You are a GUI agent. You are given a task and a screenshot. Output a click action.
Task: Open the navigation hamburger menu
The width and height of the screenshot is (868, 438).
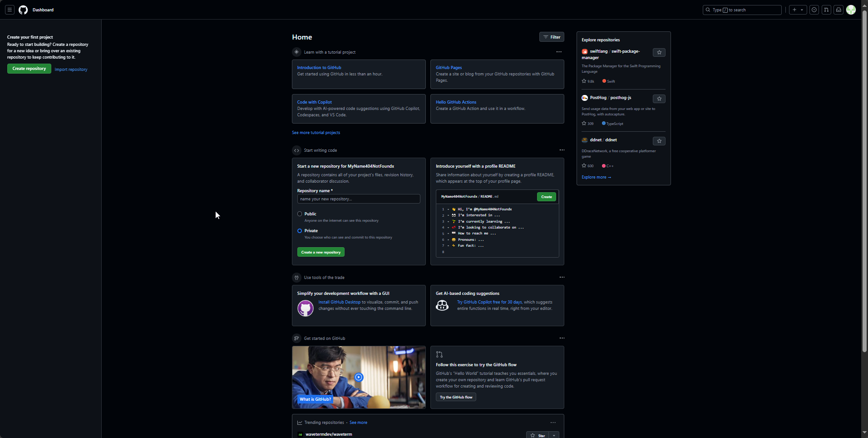pyautogui.click(x=10, y=10)
